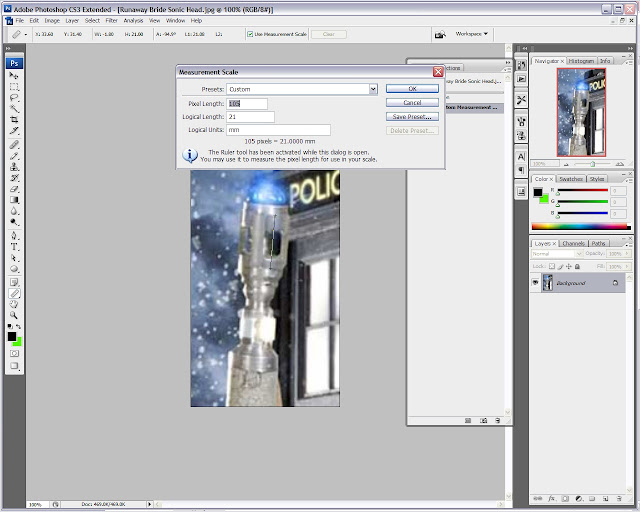The width and height of the screenshot is (640, 512).
Task: Select the Ruler tool in toolbox
Action: click(14, 293)
